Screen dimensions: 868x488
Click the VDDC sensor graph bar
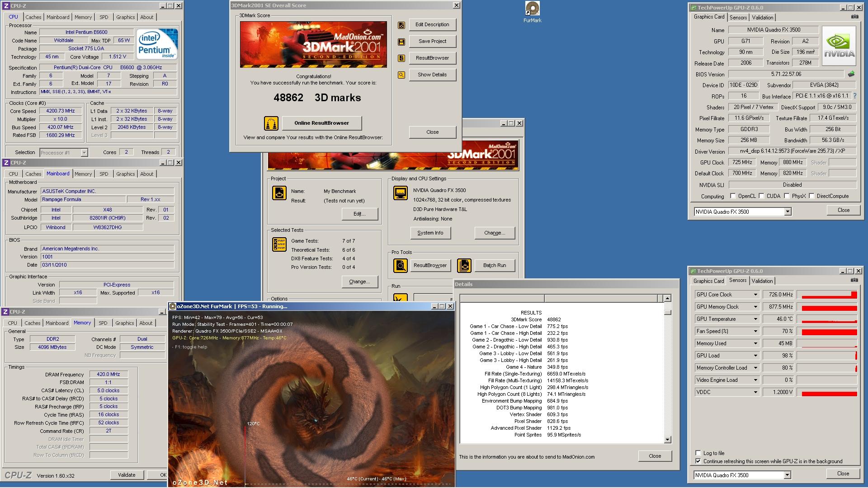coord(826,392)
